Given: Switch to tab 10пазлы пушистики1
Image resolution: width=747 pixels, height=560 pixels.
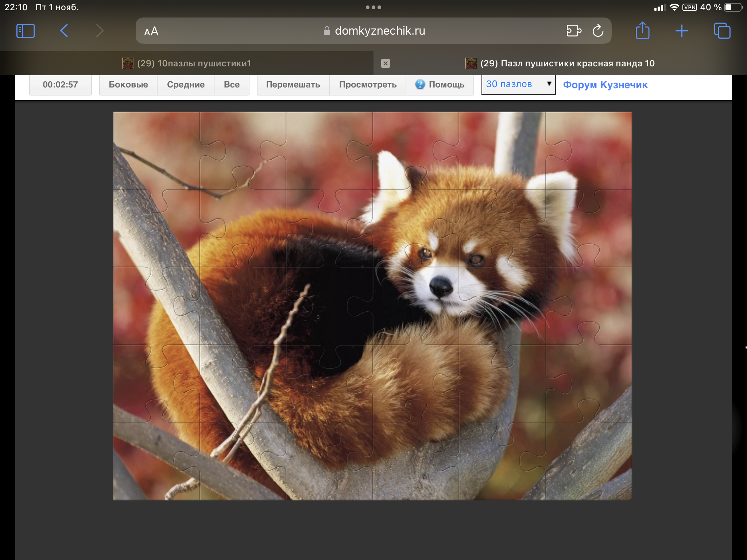Looking at the screenshot, I should [187, 63].
